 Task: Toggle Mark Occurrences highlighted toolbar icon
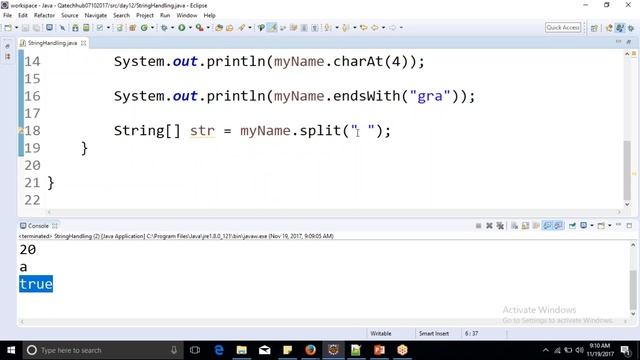click(x=272, y=28)
